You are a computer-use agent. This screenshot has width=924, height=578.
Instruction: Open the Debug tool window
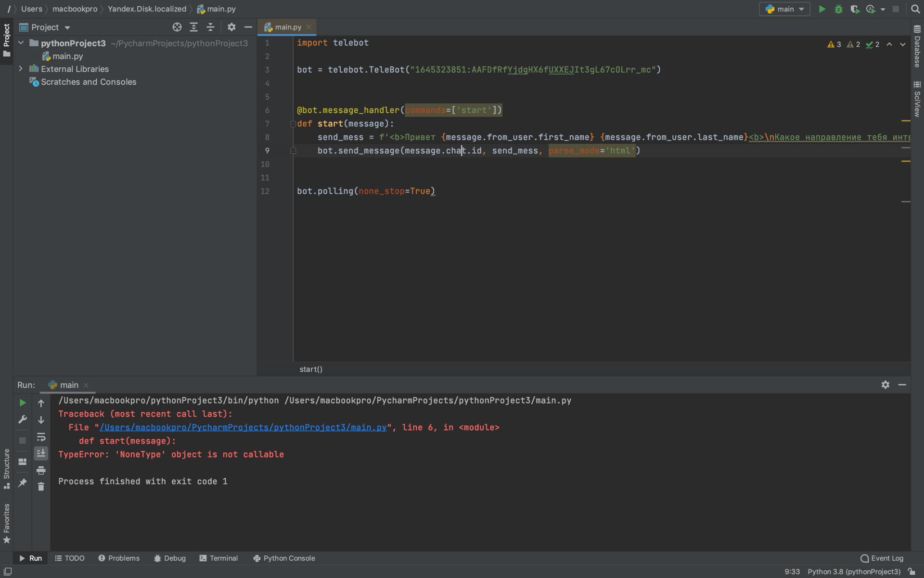click(169, 558)
